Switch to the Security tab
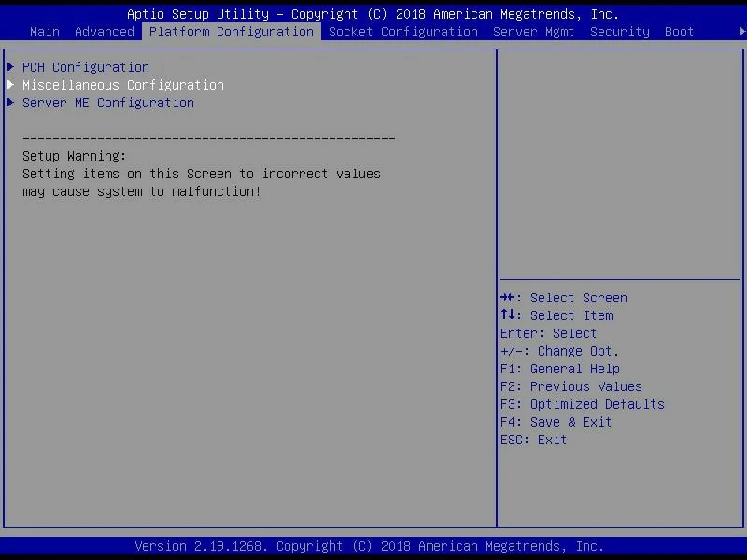The image size is (747, 560). [x=620, y=32]
